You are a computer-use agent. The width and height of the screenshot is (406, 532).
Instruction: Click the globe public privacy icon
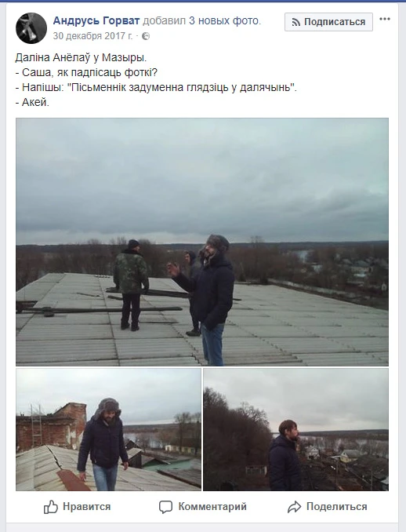click(x=146, y=36)
